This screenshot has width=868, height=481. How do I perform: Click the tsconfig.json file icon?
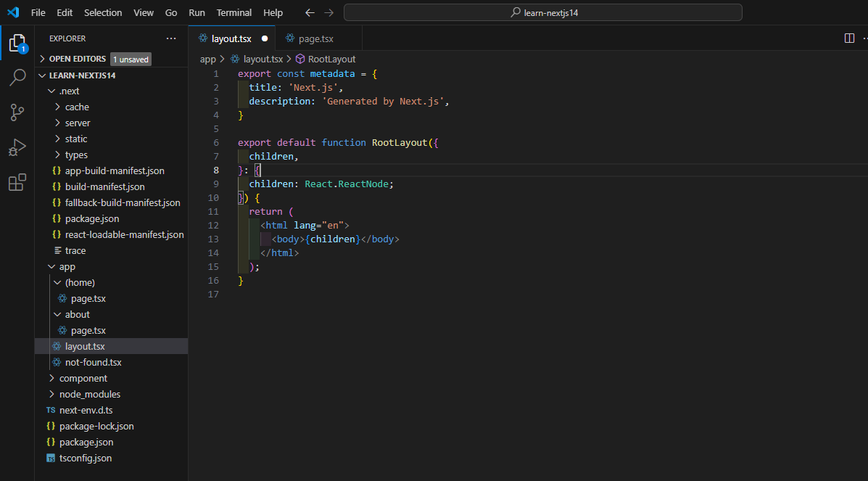51,459
